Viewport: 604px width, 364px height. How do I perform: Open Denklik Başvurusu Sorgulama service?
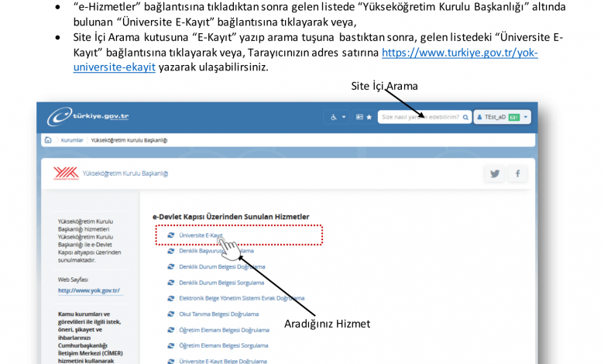tap(216, 251)
